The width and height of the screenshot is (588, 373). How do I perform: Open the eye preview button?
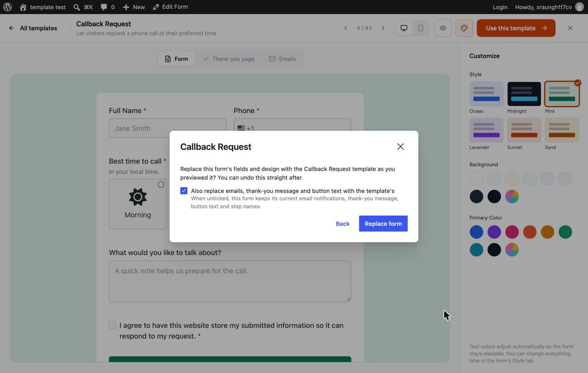443,28
